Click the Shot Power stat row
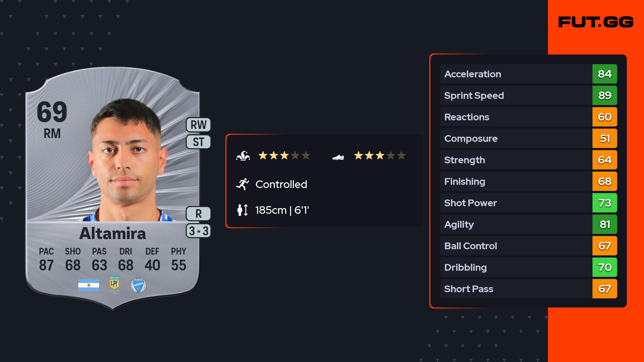Screen dimensions: 644x362 click(x=515, y=203)
